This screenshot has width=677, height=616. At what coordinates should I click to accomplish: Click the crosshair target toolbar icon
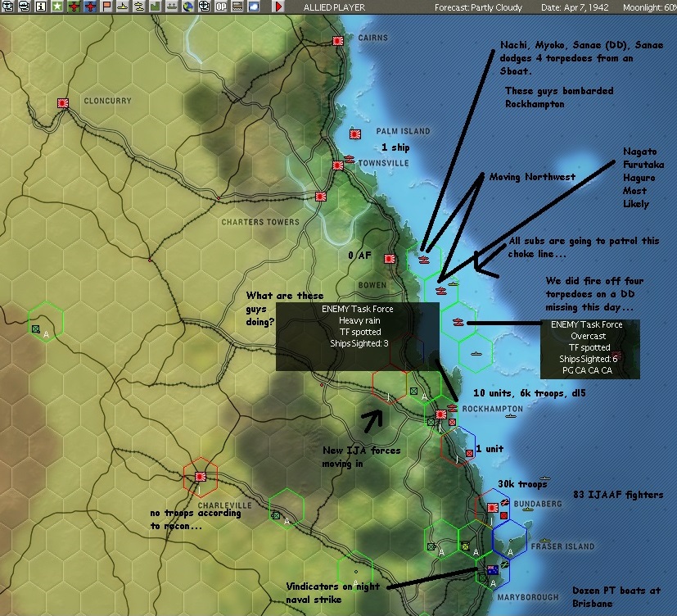coord(204,7)
